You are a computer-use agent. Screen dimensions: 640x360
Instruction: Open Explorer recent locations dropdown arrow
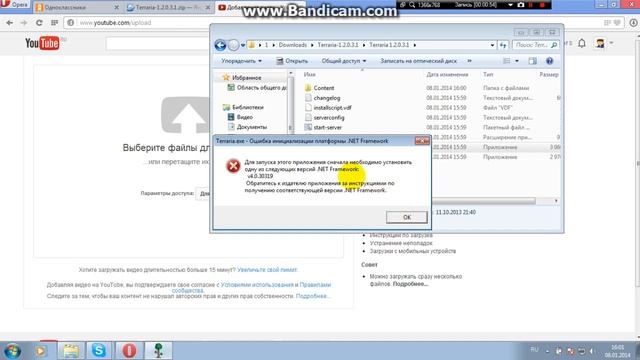[243, 45]
